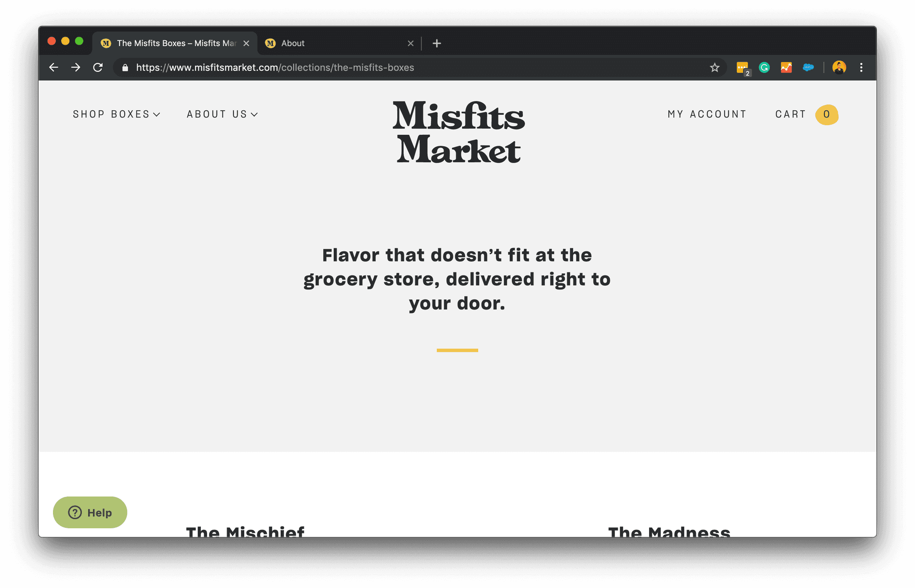
Task: Open the blue Salesforce cloud extension
Action: pyautogui.click(x=809, y=67)
